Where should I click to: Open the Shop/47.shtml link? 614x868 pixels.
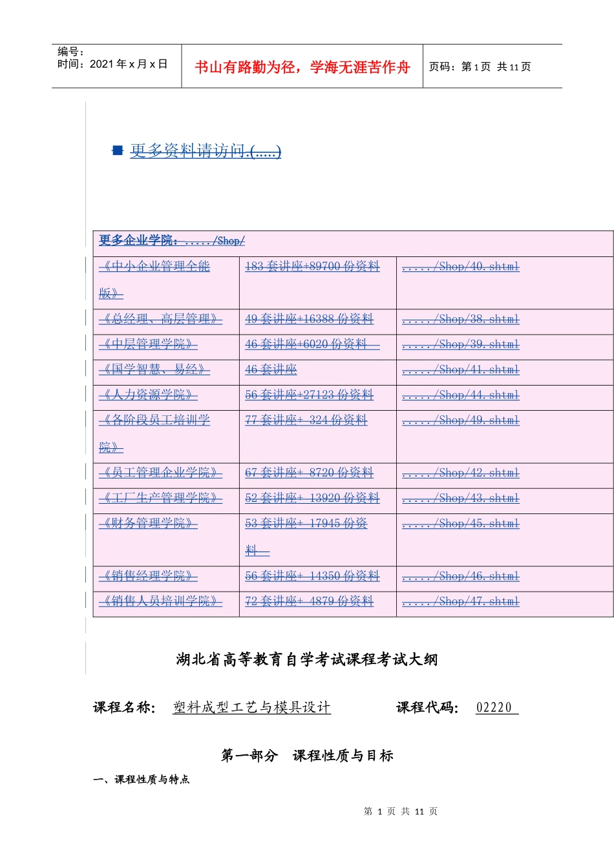point(461,601)
